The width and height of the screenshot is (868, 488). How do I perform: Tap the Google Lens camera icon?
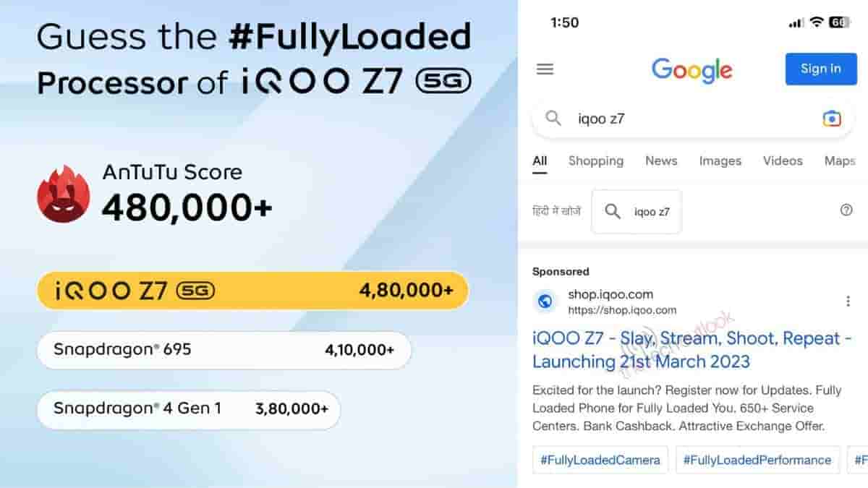point(832,119)
